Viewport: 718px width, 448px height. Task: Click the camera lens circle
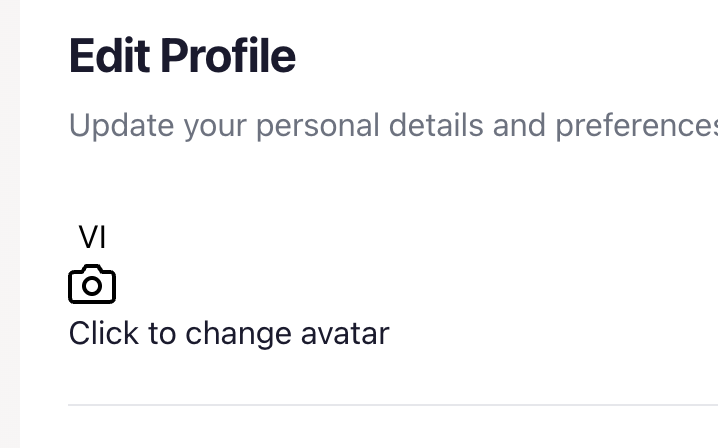click(x=92, y=287)
